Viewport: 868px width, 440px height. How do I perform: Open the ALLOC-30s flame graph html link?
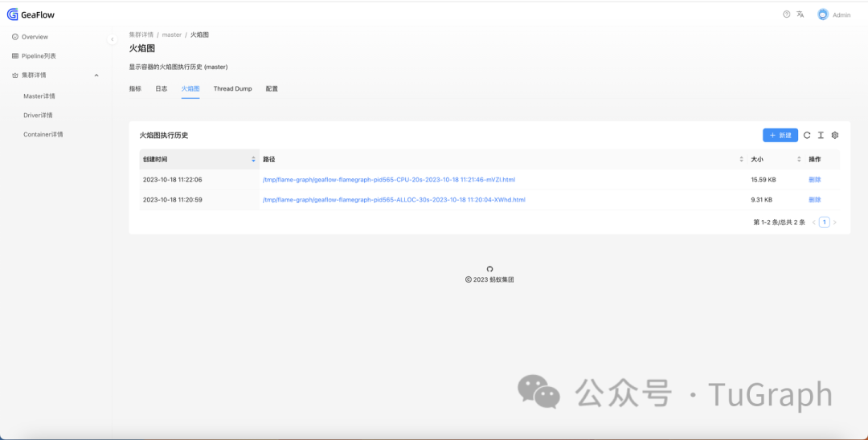[x=394, y=200]
